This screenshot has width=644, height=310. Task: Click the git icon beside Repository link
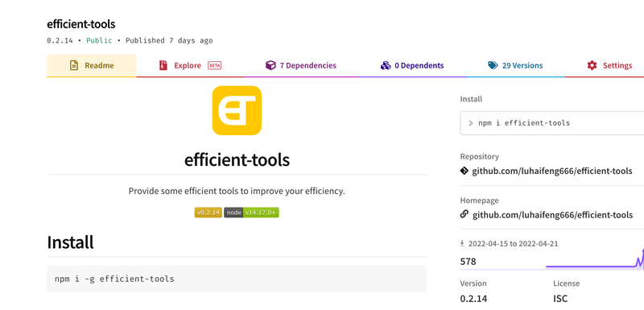coord(464,171)
